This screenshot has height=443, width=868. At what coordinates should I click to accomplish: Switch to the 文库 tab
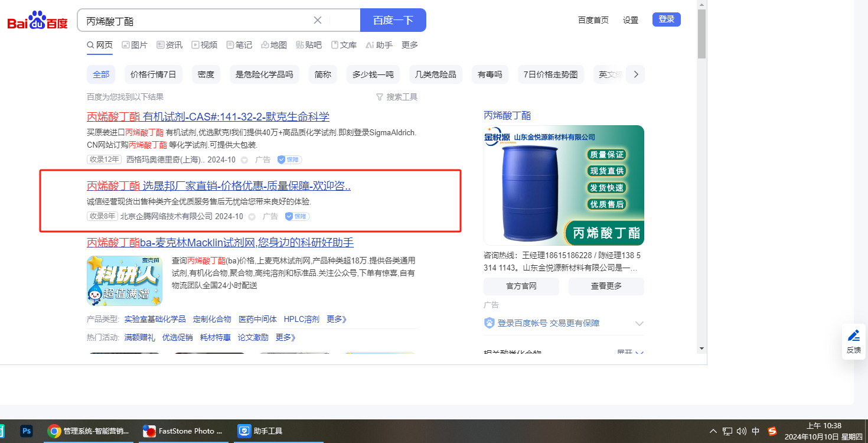click(344, 45)
